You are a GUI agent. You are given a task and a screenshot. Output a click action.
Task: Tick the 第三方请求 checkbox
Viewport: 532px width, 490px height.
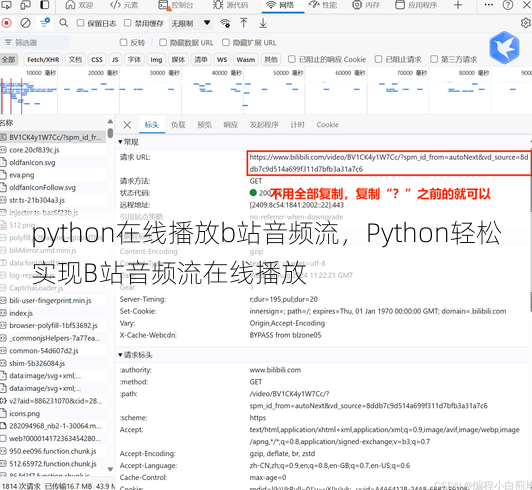coord(434,59)
